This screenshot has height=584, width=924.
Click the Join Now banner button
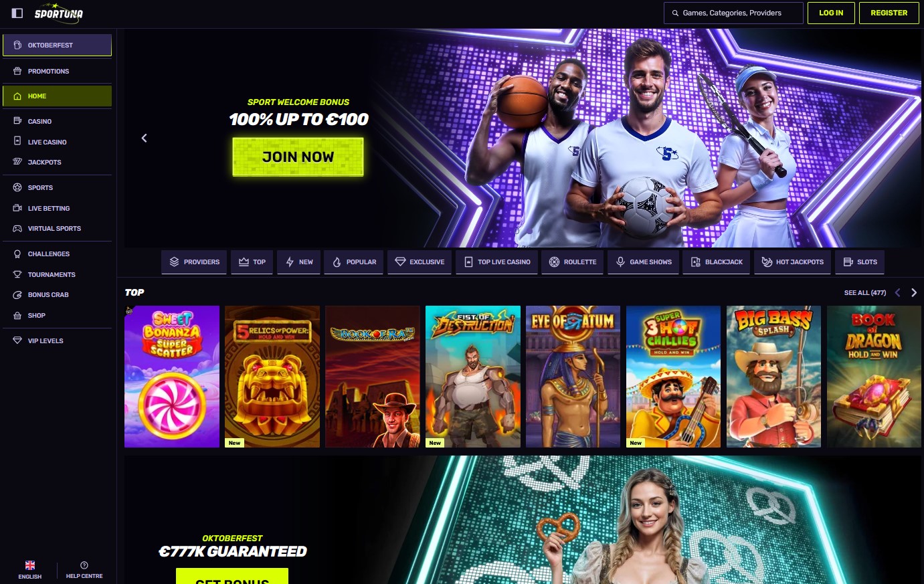point(298,157)
